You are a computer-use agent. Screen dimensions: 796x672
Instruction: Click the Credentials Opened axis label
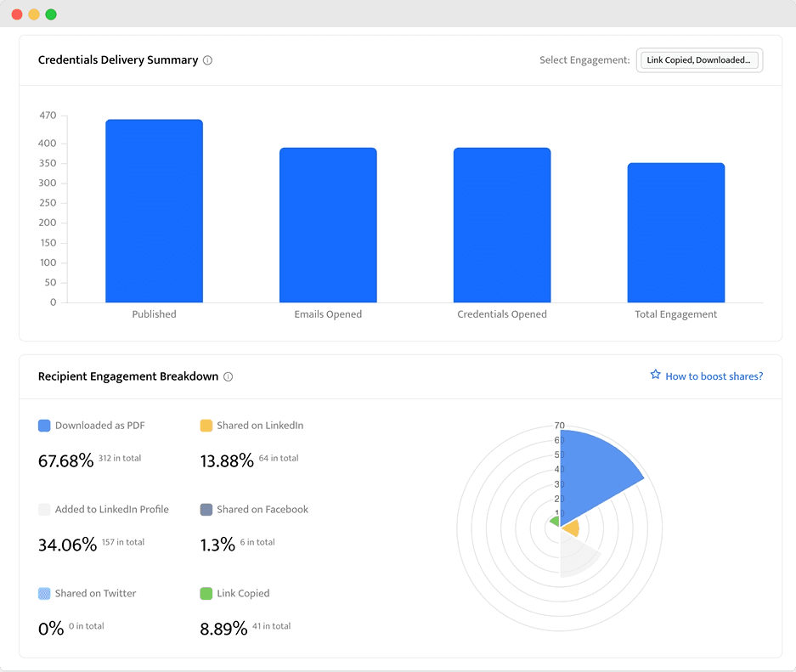tap(502, 314)
